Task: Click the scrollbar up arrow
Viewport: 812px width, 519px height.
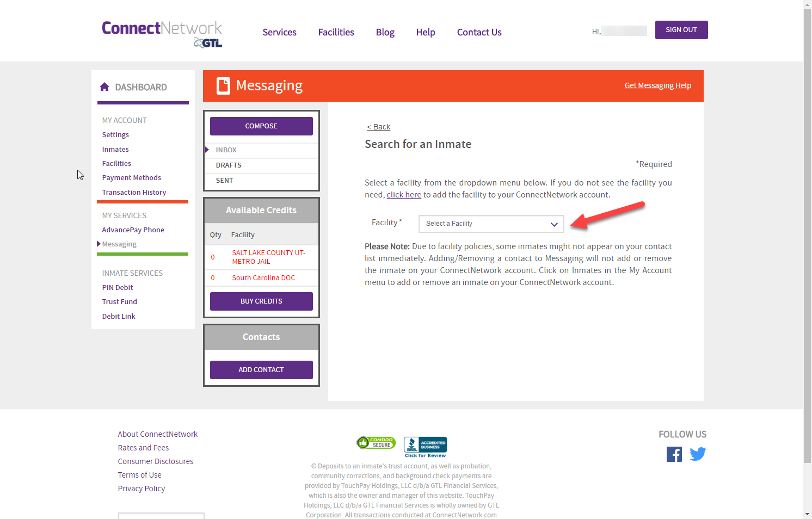Action: pos(807,4)
